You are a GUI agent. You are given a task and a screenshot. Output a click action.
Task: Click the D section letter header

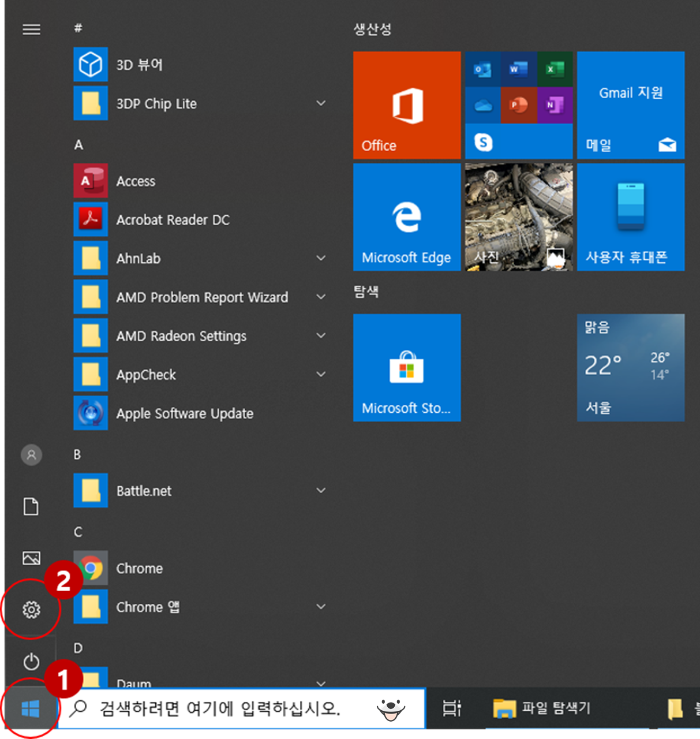[x=78, y=648]
